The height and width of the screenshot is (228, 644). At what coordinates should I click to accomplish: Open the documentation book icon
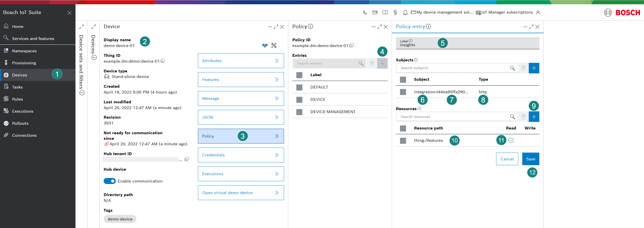[x=385, y=12]
